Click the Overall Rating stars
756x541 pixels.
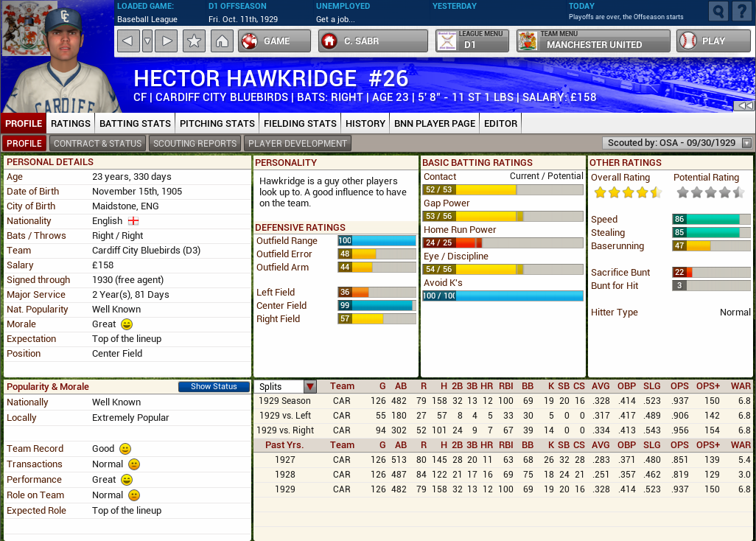tap(627, 193)
